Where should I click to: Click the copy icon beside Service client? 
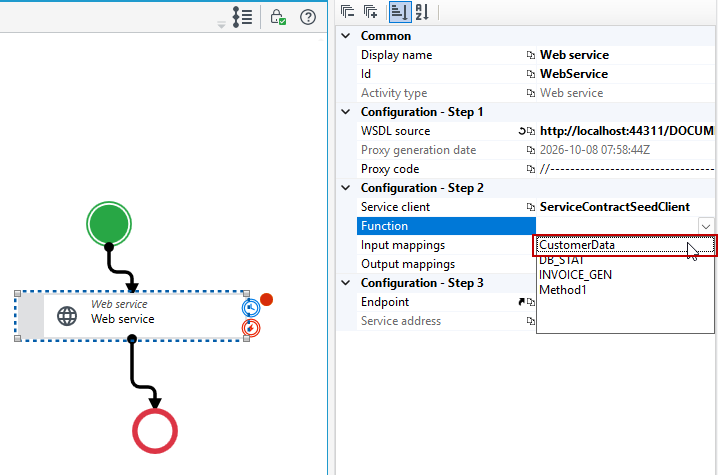[x=531, y=207]
